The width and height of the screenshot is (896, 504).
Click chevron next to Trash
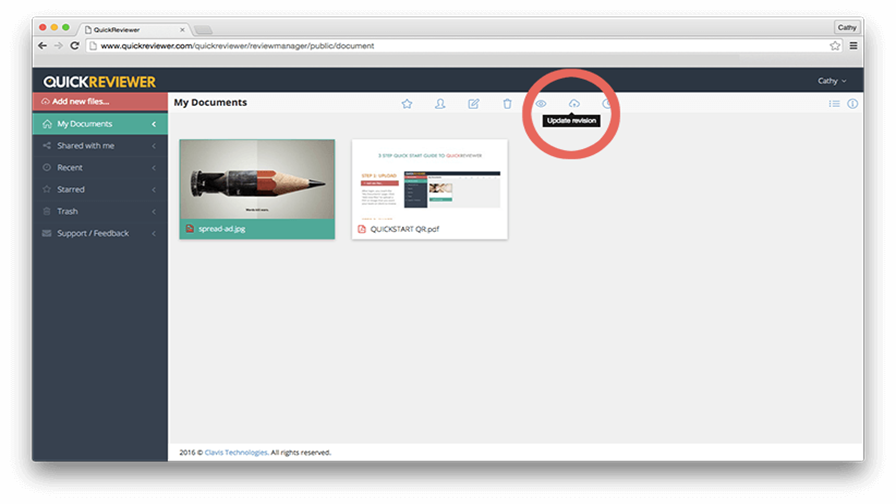point(154,211)
